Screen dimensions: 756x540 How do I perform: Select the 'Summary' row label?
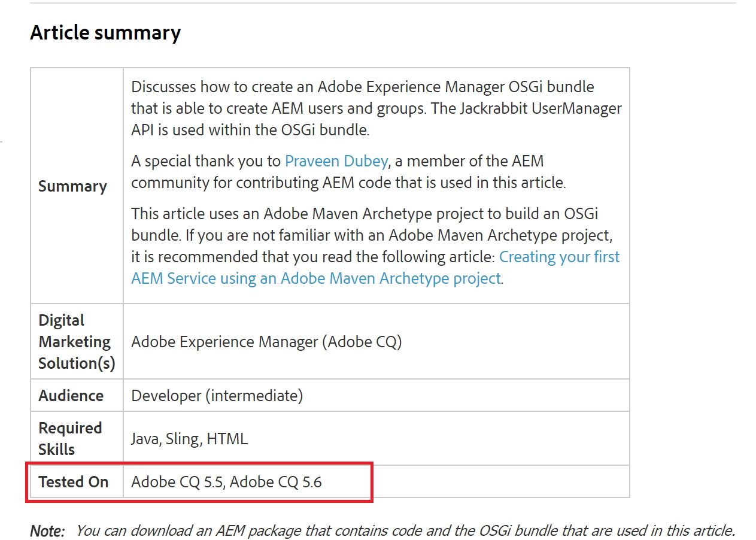72,186
